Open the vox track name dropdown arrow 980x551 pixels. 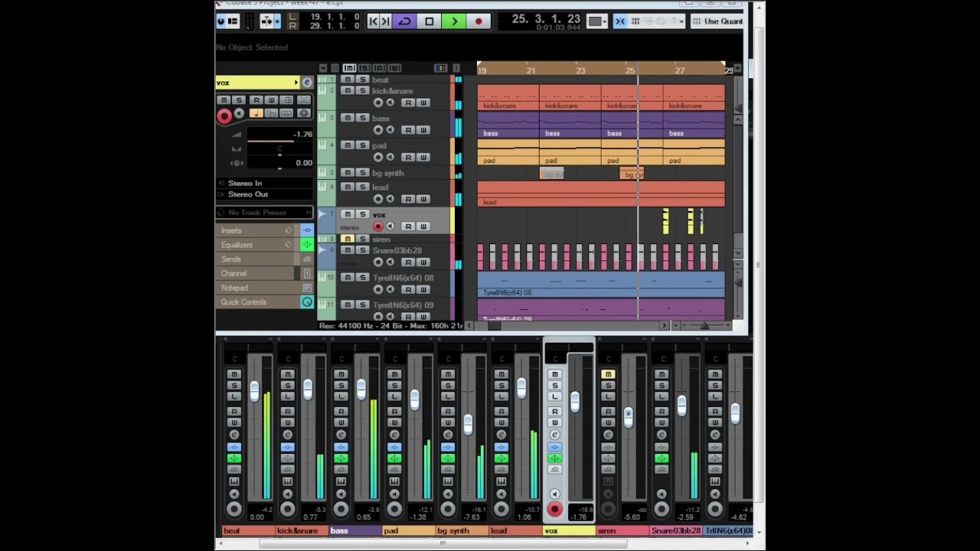(296, 83)
